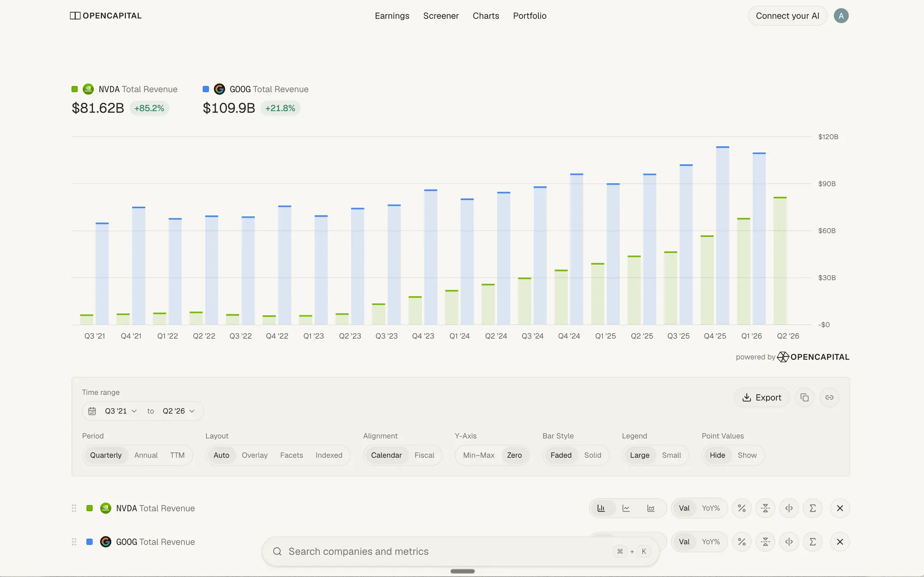Viewport: 924px width, 577px height.
Task: Click the percent icon in GOOG row
Action: [x=742, y=541]
